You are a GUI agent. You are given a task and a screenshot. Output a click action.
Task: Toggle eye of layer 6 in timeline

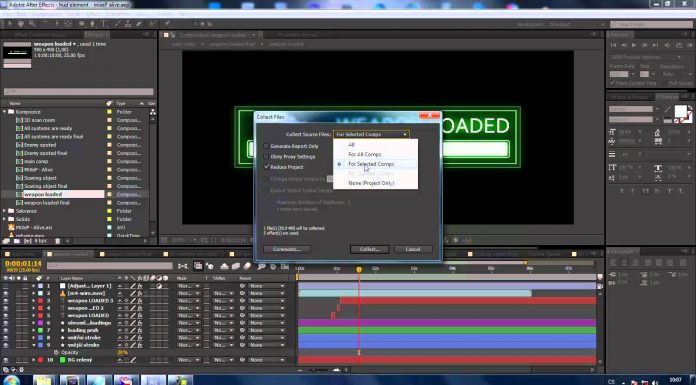pyautogui.click(x=5, y=323)
